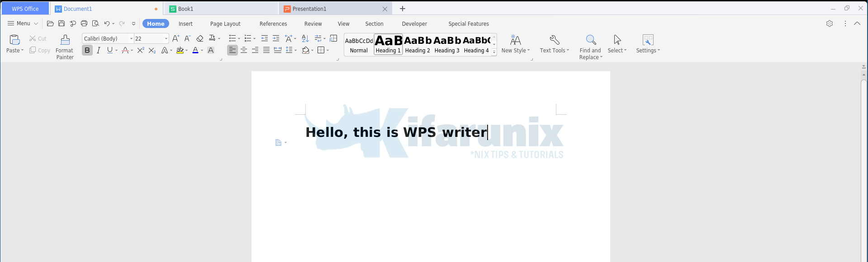Open the bullet list dropdown arrow

pyautogui.click(x=239, y=39)
